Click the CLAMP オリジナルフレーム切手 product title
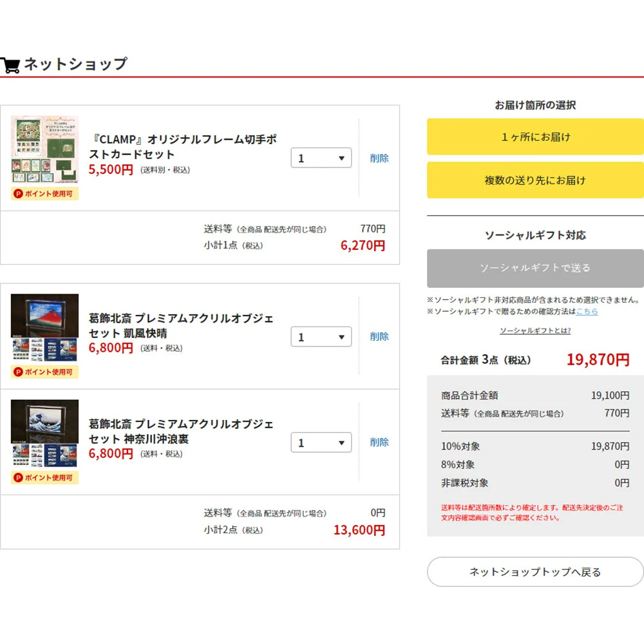The image size is (644, 644). pos(182,147)
